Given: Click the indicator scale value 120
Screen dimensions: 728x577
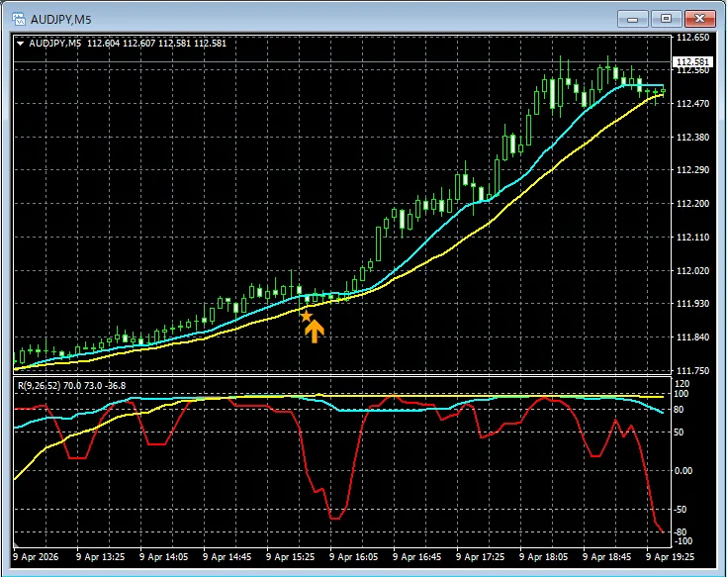Looking at the screenshot, I should coord(682,384).
